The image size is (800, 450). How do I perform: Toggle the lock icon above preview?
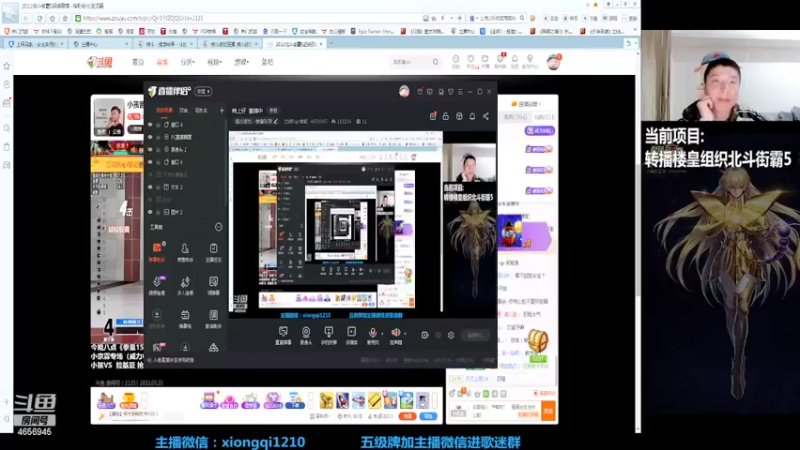(x=445, y=116)
